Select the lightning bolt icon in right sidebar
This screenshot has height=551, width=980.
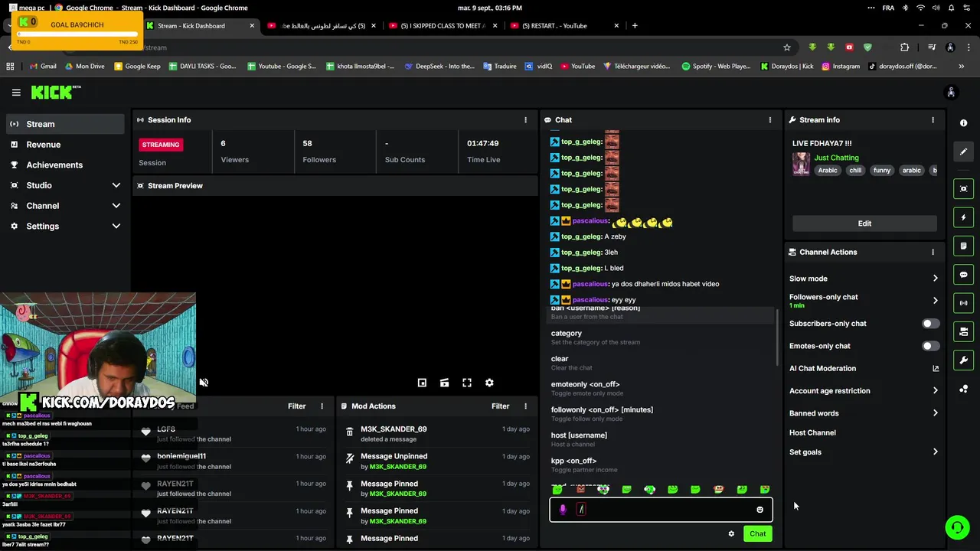(x=963, y=217)
